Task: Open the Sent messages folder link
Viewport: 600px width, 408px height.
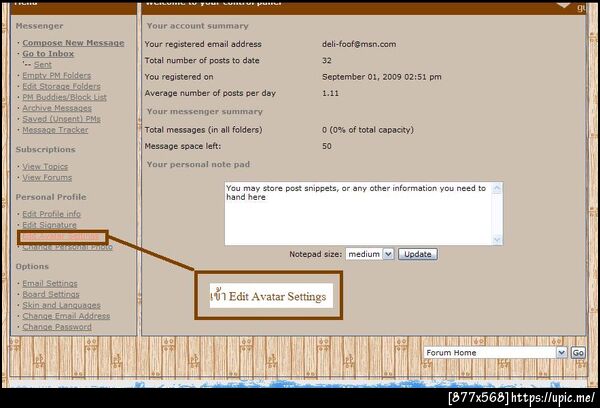Action: [42, 65]
